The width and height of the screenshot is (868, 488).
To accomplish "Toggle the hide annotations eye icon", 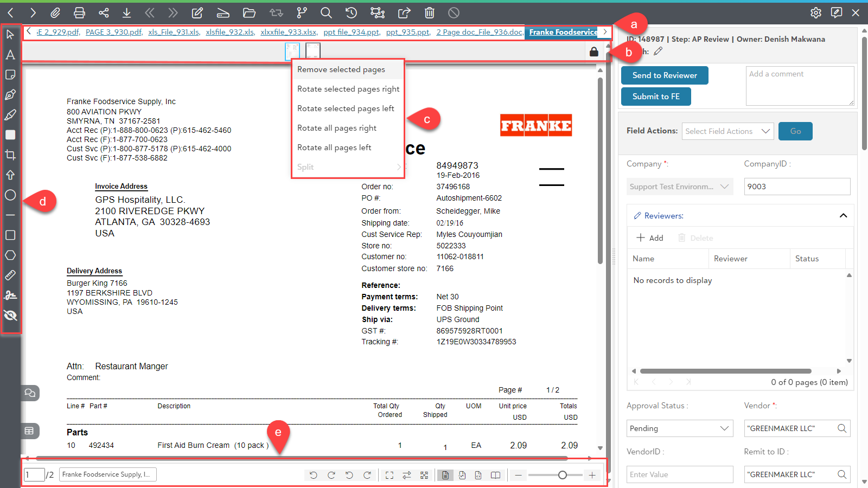I will point(10,316).
